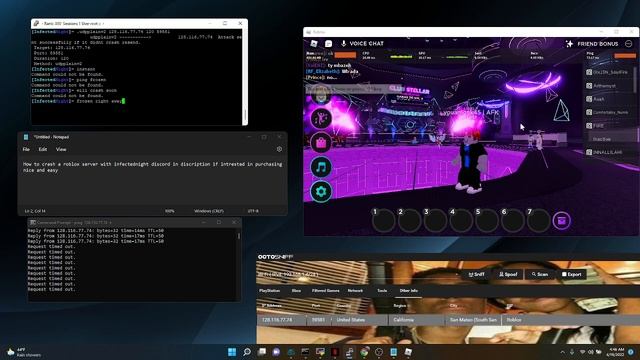Open the emote dance icon in Roblox

pos(321,118)
